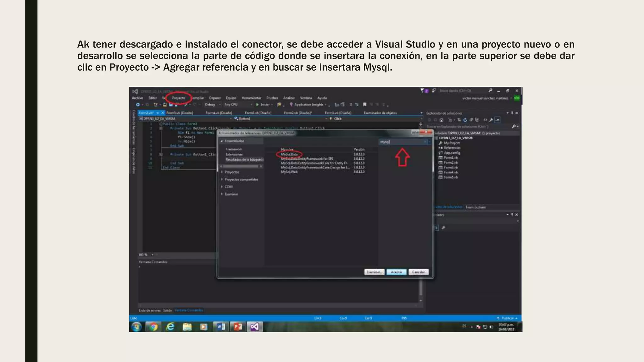Viewport: 644px width, 362px height.
Task: Open My Project in Solution Explorer
Action: pos(452,143)
